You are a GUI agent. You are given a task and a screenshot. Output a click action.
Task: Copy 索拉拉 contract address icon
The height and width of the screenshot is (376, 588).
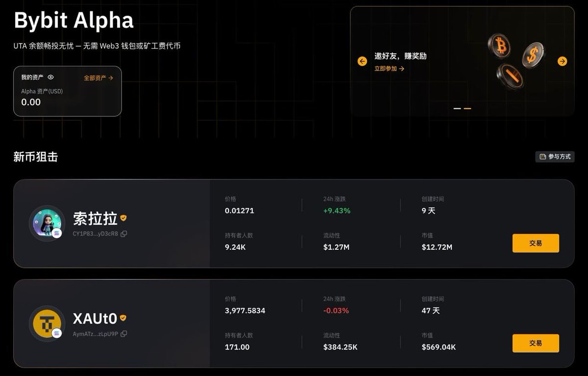[x=124, y=234]
